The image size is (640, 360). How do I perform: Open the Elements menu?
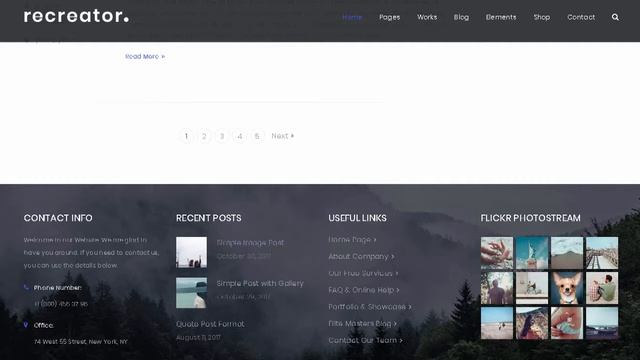[x=501, y=17]
